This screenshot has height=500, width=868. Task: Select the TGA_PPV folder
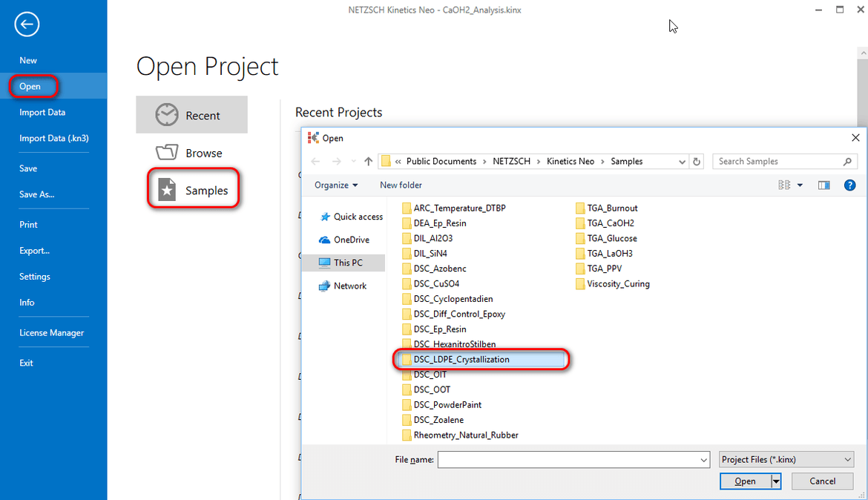tap(599, 269)
